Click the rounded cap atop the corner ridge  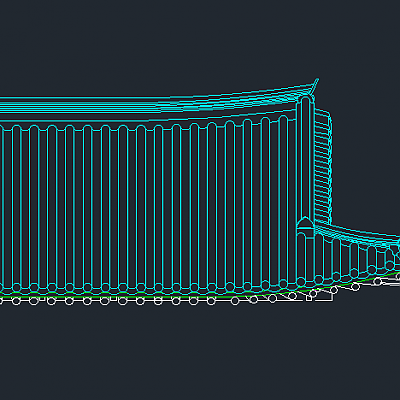(x=306, y=99)
